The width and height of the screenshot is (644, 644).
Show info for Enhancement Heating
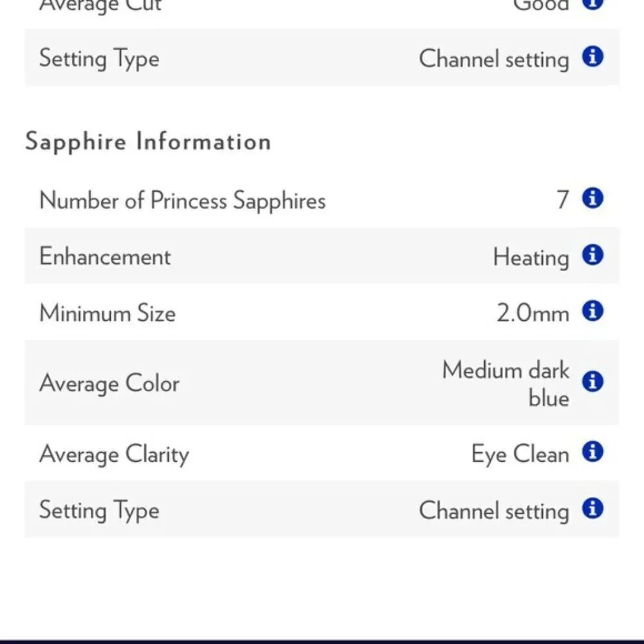click(592, 255)
